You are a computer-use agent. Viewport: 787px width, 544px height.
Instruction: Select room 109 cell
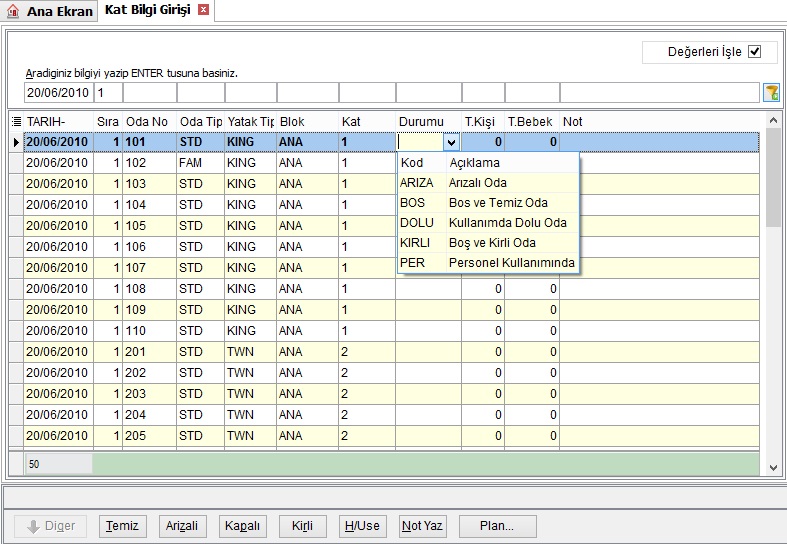tap(150, 310)
